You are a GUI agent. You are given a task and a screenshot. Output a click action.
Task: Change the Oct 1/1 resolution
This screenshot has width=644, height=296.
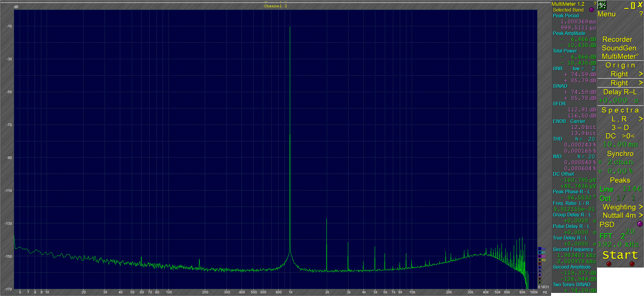617,198
